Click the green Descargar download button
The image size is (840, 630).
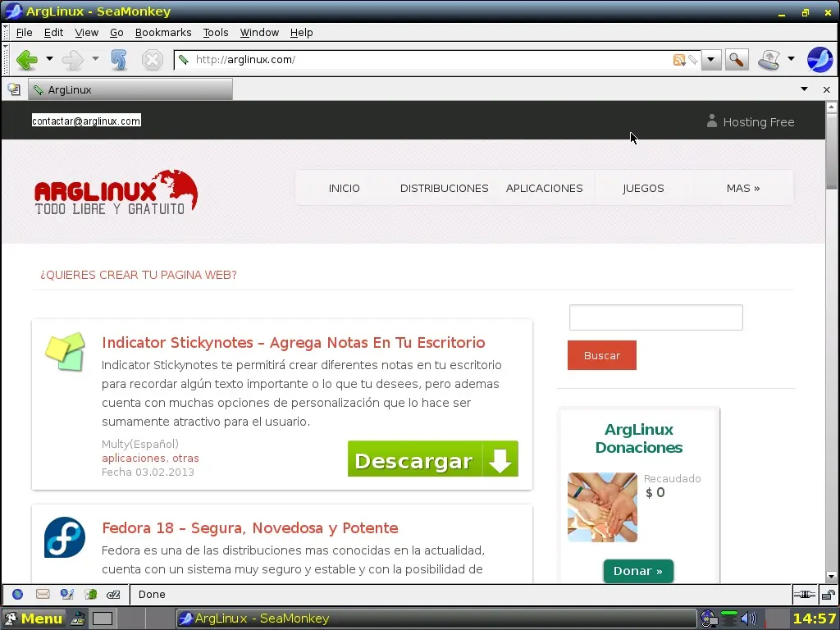coord(433,459)
